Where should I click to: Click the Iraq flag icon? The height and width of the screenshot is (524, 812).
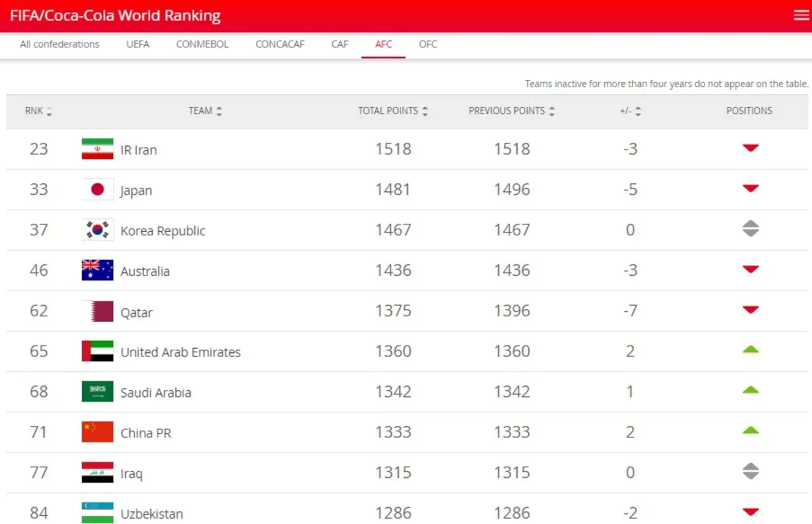97,473
